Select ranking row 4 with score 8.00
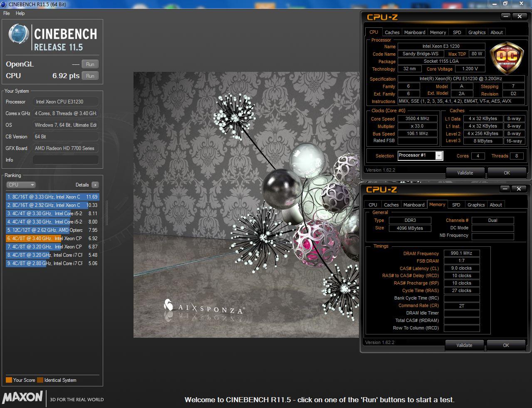The image size is (532, 408). [x=52, y=222]
